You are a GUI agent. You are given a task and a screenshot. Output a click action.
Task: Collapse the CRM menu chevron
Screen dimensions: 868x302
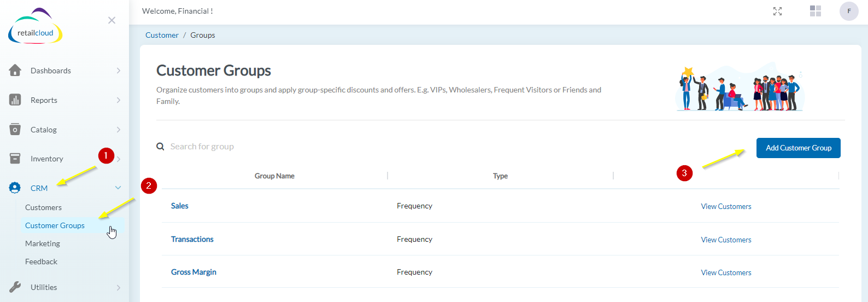click(x=118, y=188)
